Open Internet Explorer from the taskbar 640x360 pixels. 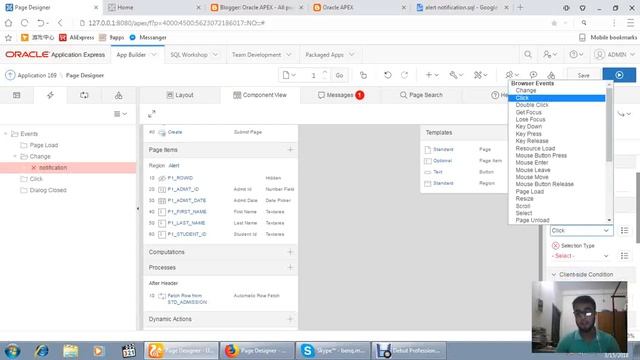click(41, 351)
